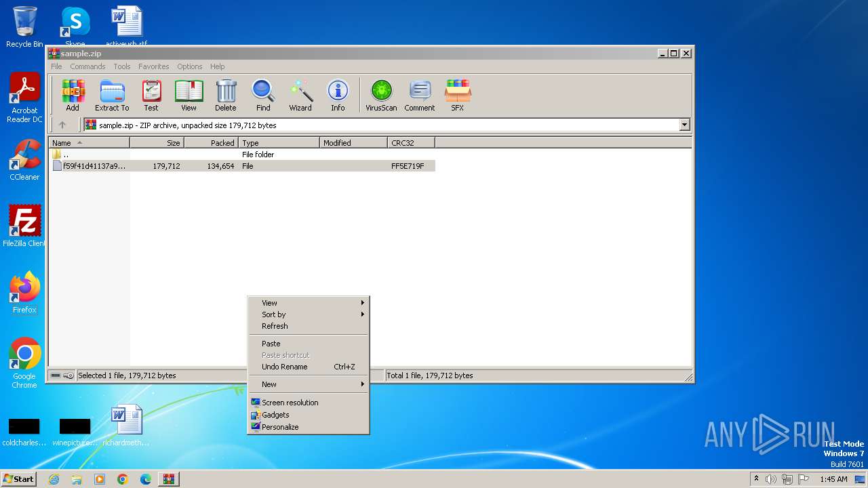Expand the archive path dropdown
The image size is (868, 488).
684,125
